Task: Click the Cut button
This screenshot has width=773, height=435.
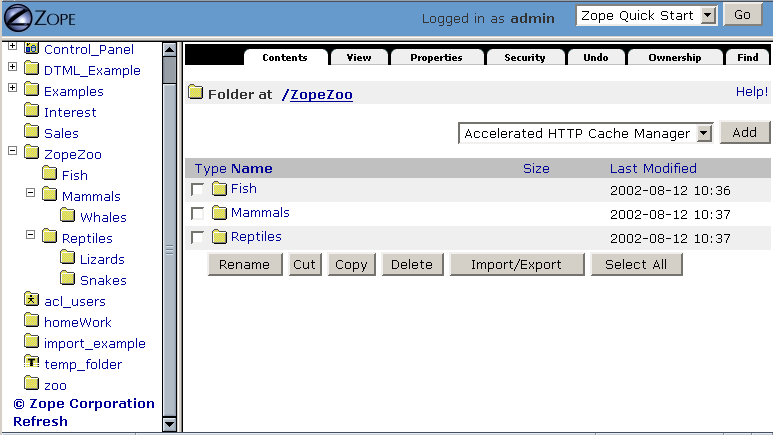Action: tap(305, 264)
